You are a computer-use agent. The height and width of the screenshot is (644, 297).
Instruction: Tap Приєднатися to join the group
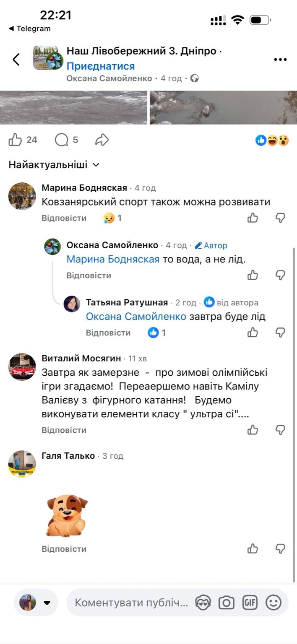(x=101, y=66)
